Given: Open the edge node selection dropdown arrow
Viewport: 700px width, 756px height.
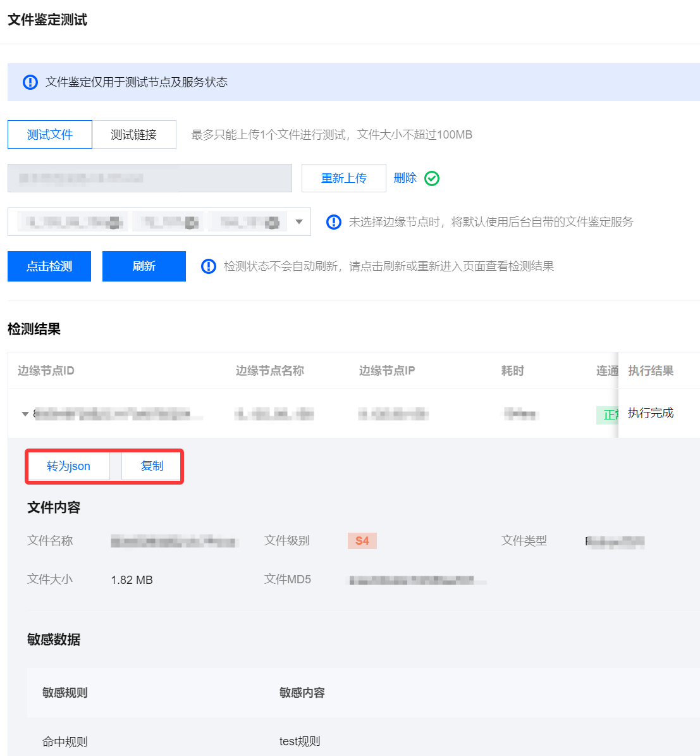Looking at the screenshot, I should point(299,222).
